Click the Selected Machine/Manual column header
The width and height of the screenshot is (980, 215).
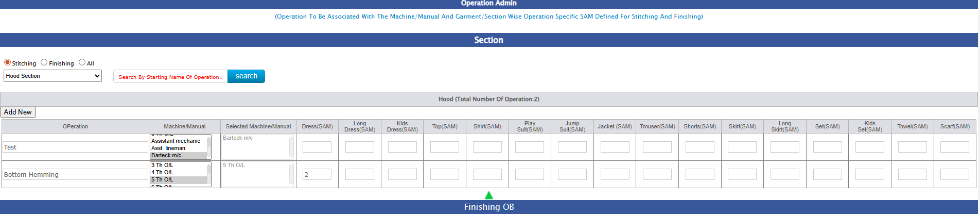click(258, 126)
